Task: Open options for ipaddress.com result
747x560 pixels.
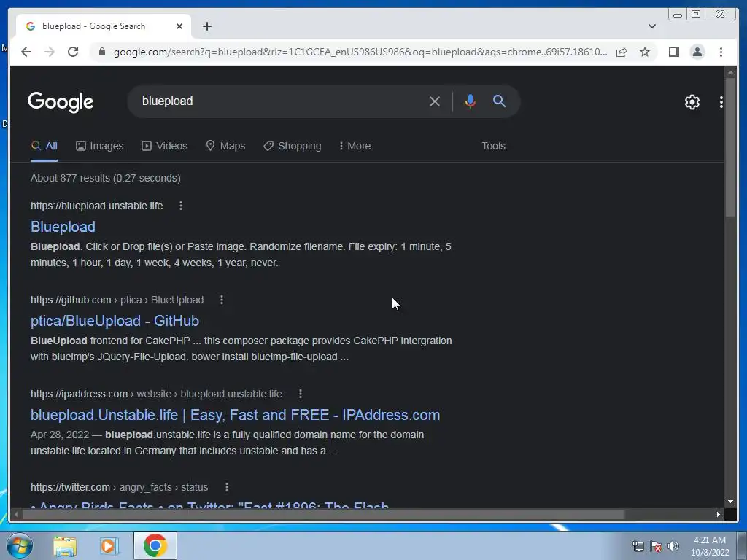Action: point(300,394)
